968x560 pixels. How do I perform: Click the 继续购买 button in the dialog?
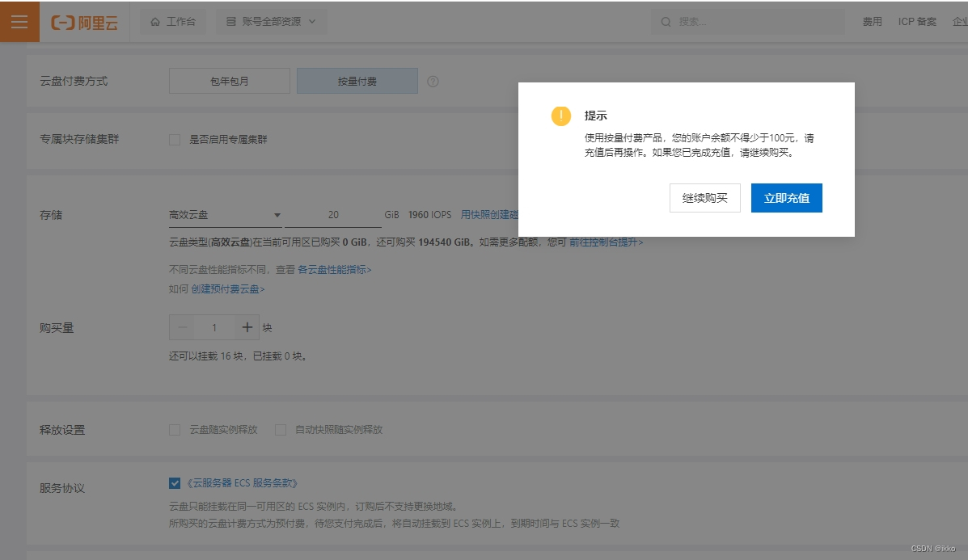704,198
